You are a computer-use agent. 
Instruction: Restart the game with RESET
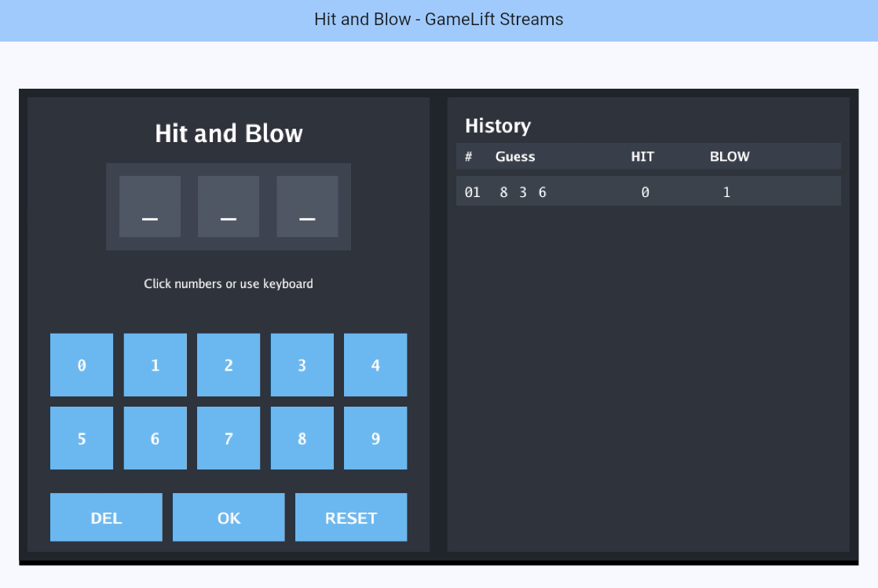click(x=351, y=517)
